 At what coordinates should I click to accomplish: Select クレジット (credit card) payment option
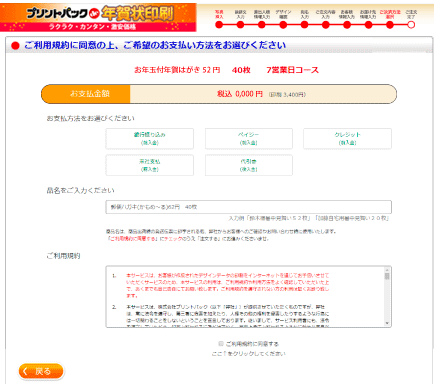tap(347, 139)
